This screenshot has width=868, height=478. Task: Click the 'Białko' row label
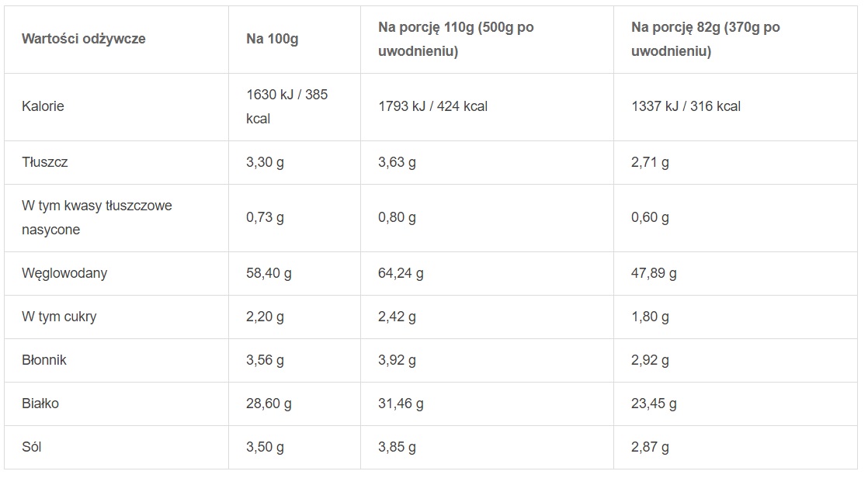40,404
